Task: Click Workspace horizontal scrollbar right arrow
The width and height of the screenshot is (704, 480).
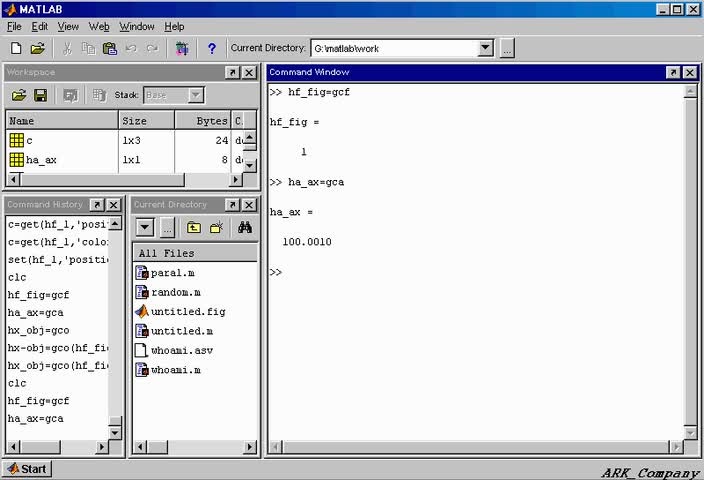Action: point(235,180)
